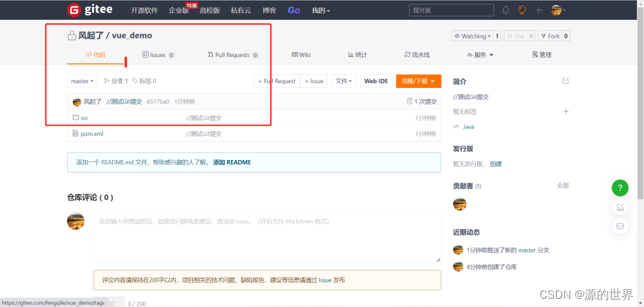The width and height of the screenshot is (644, 307).
Task: View 全部 contributors
Action: tap(563, 185)
